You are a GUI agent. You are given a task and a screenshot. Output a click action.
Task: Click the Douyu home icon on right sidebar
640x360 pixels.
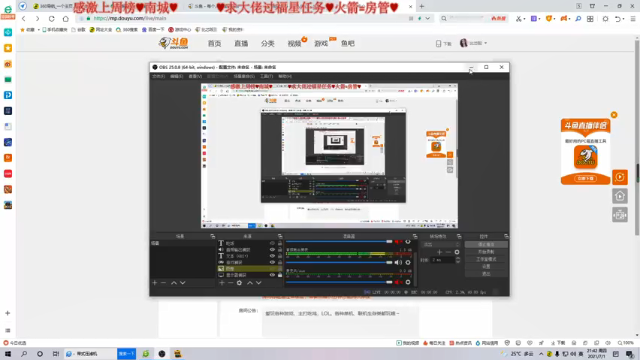coord(620,196)
